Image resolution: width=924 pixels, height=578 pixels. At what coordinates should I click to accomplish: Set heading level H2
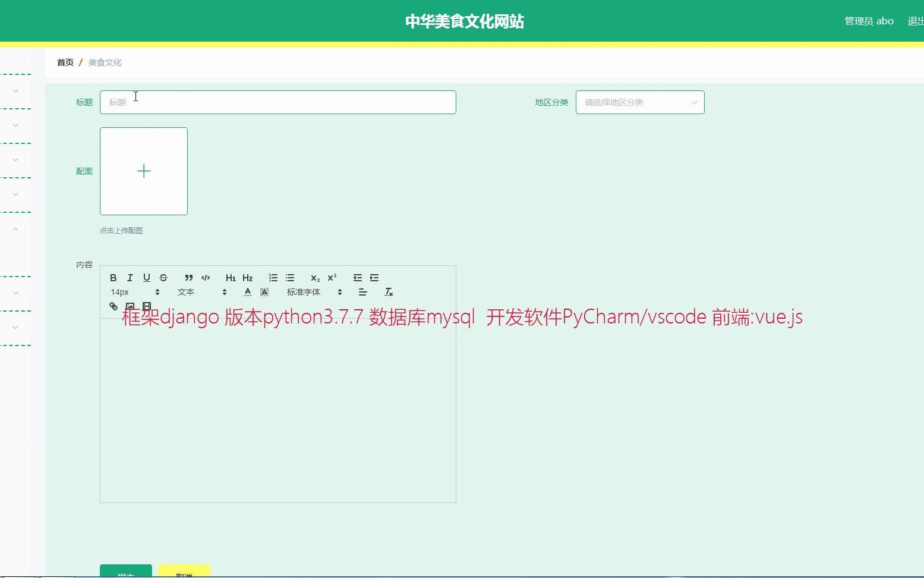click(x=248, y=278)
